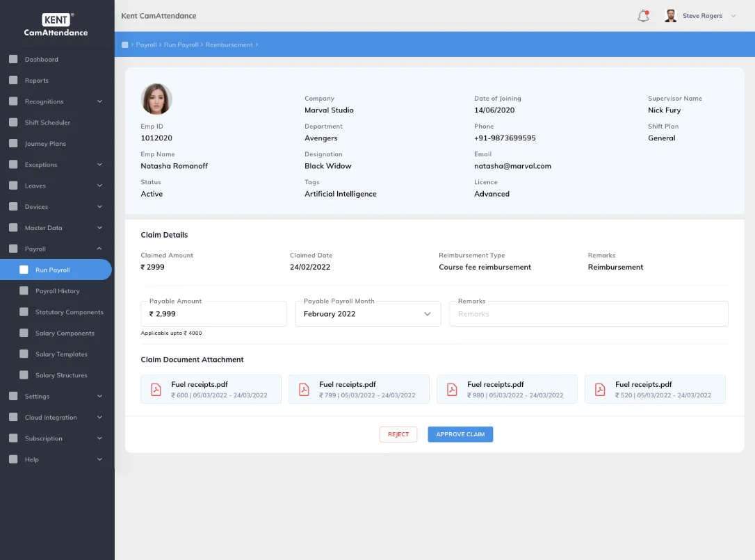Click Steve Rogers profile avatar
Viewport: 755px width, 560px height.
[x=670, y=16]
